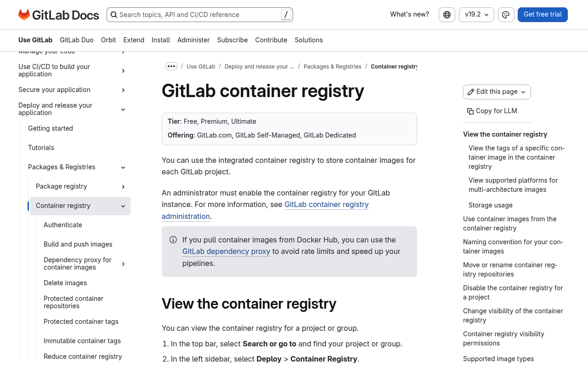Open the Subscribe tab
Image resolution: width=588 pixels, height=368 pixels.
click(232, 40)
